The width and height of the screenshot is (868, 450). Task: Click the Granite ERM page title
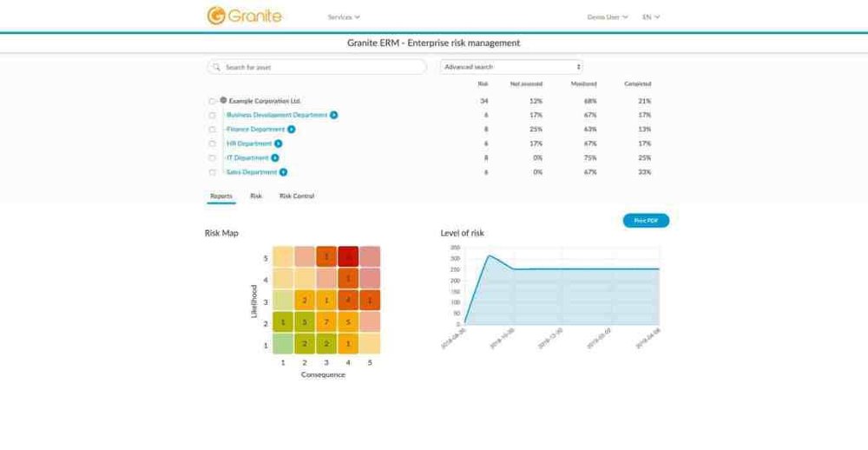click(x=433, y=43)
